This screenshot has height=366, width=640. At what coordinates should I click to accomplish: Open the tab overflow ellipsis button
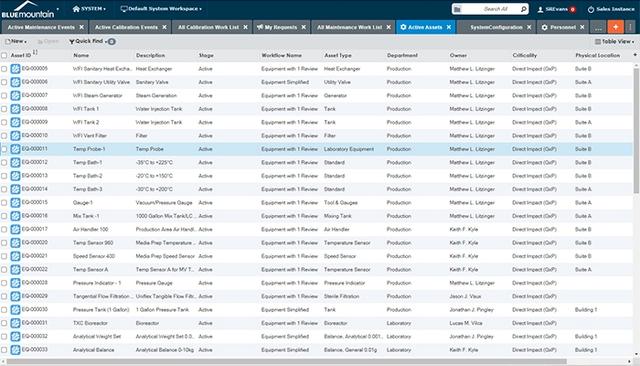point(598,27)
